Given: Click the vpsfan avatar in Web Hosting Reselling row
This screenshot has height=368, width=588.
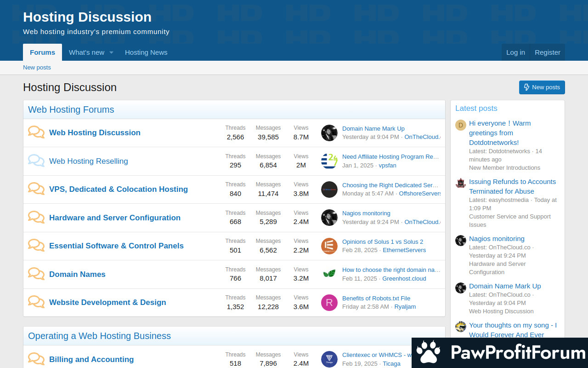Looking at the screenshot, I should click(329, 161).
